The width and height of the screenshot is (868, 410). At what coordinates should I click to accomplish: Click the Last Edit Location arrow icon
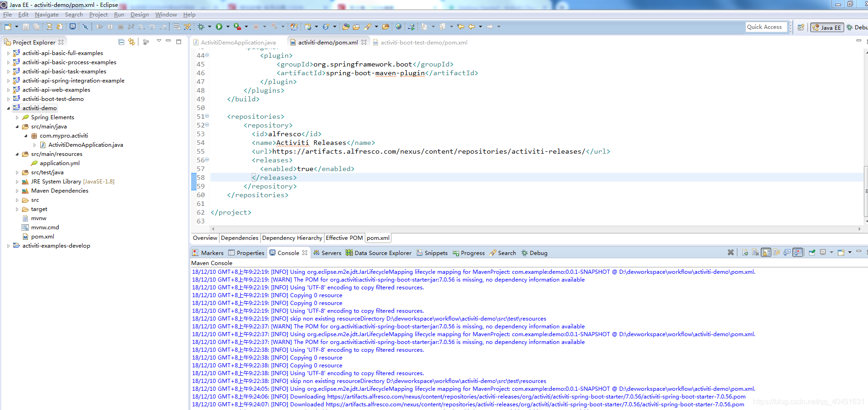pos(461,27)
